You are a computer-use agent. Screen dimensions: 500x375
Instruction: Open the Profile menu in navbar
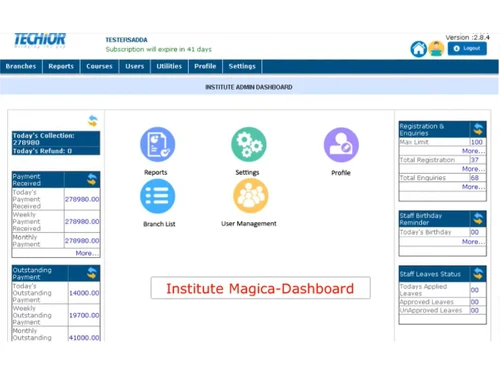pos(205,66)
